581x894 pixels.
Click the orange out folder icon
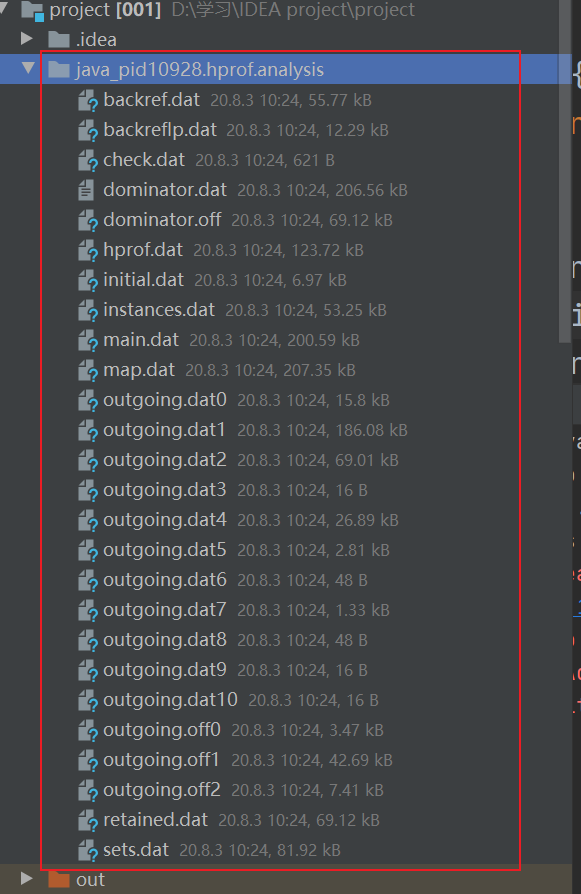pos(59,879)
